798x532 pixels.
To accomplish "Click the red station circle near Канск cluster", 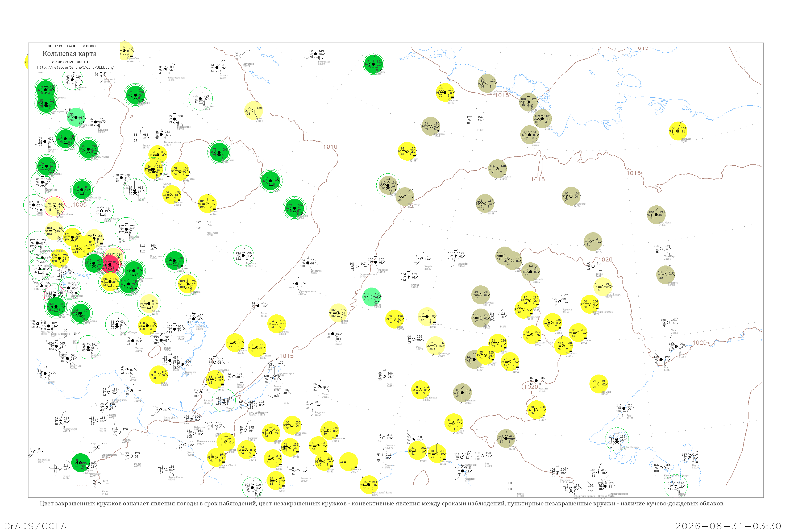I will pos(111,264).
